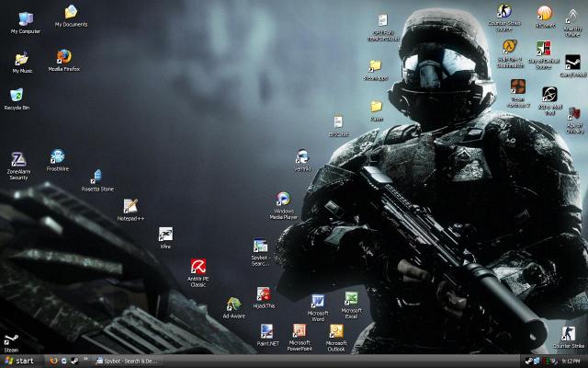Image resolution: width=588 pixels, height=368 pixels.
Task: Switch to the Spybot taskbar window button
Action: click(x=130, y=361)
